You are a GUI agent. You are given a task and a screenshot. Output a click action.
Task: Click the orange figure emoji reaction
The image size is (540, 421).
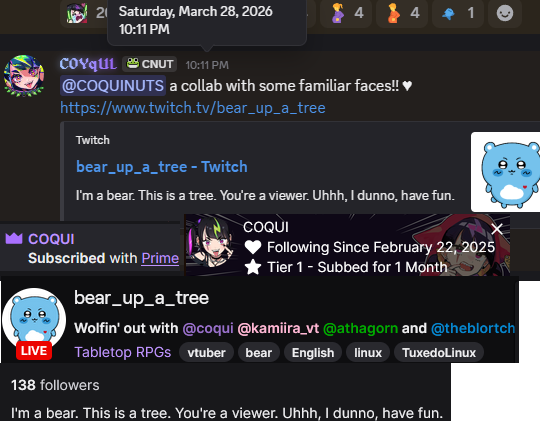tap(402, 13)
